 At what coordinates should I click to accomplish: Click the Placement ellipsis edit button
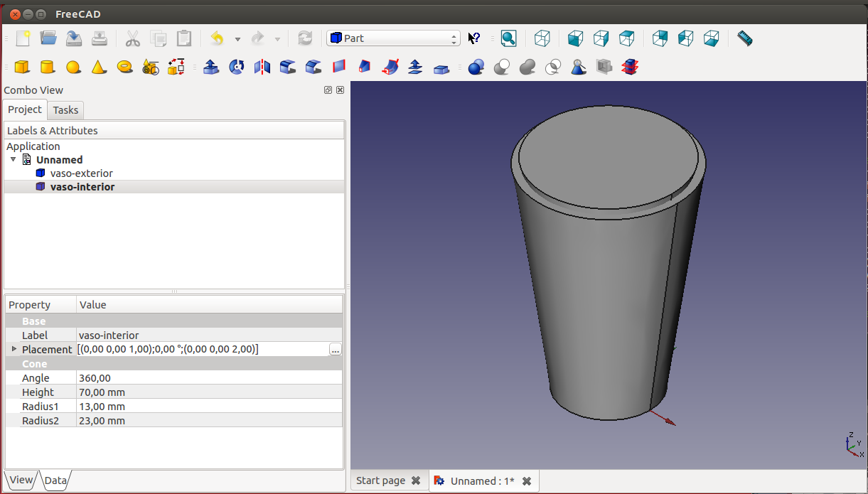[x=336, y=350]
